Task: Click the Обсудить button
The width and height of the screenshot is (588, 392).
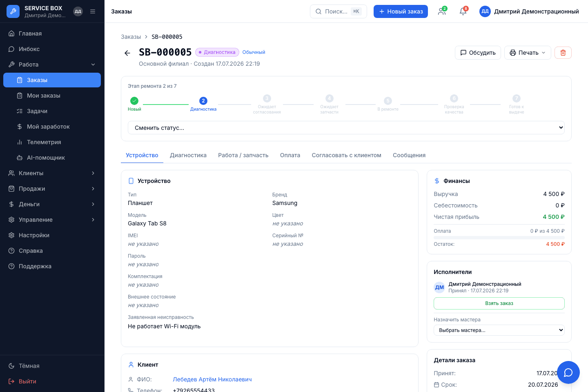Action: click(478, 53)
